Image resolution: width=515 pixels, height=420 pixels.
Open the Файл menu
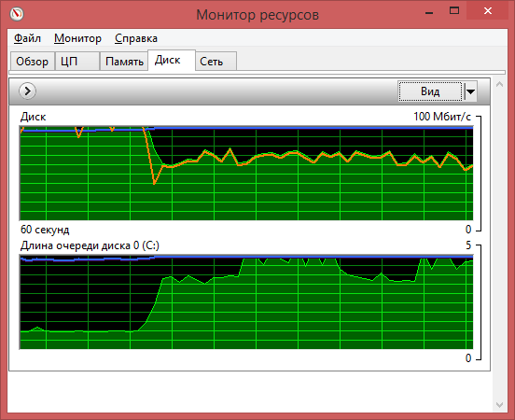[28, 38]
